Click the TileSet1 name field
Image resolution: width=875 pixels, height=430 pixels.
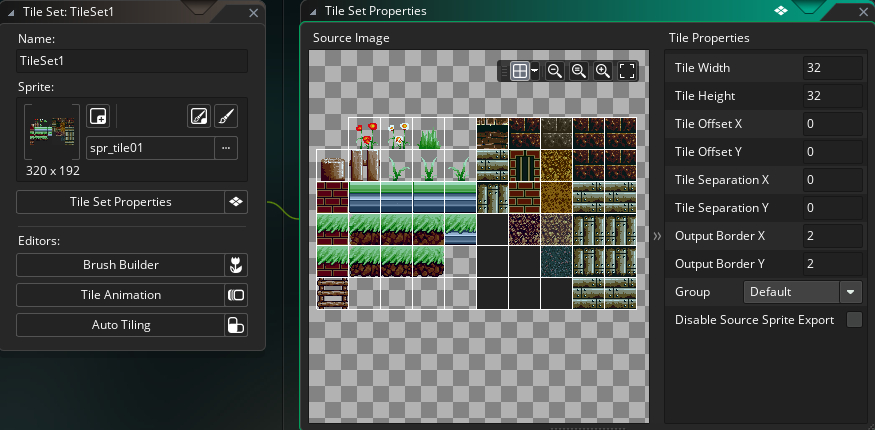coord(132,61)
